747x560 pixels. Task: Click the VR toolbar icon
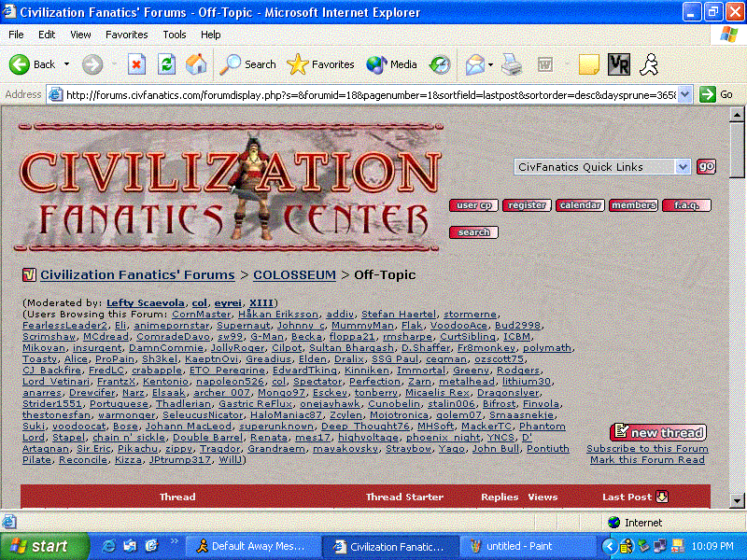pos(619,64)
